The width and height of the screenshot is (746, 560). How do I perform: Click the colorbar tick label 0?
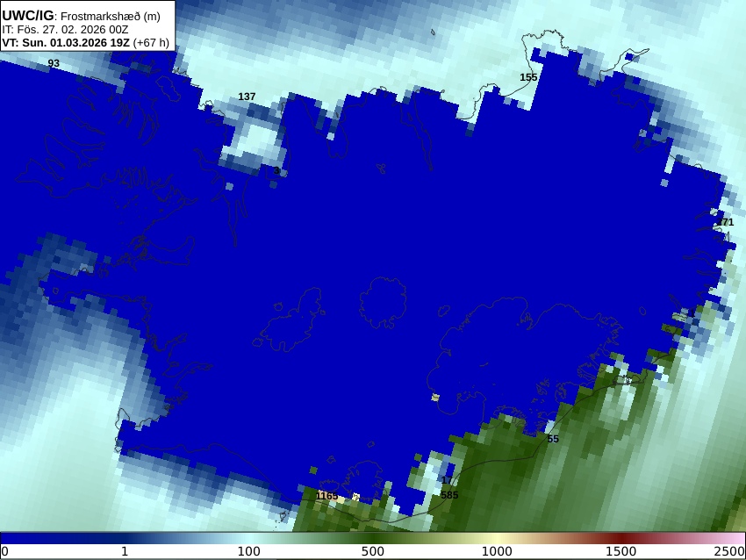coord(4,552)
